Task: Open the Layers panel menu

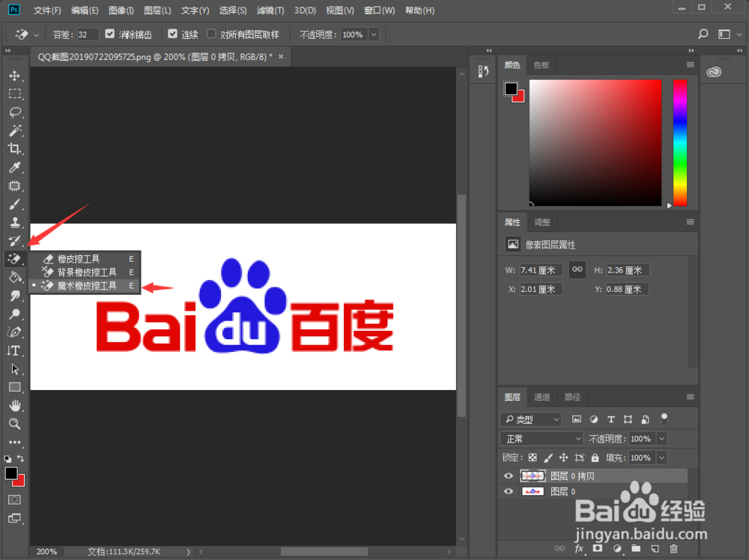Action: click(x=690, y=397)
